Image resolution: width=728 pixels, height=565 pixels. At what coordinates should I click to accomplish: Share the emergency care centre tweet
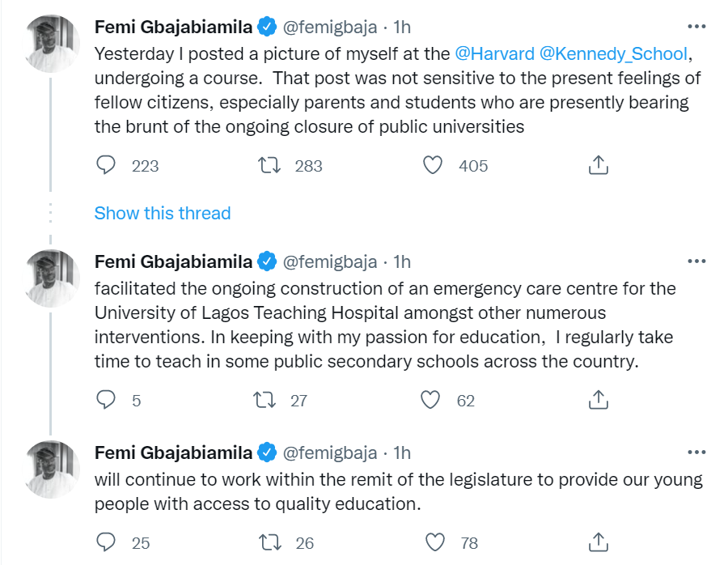coord(597,400)
